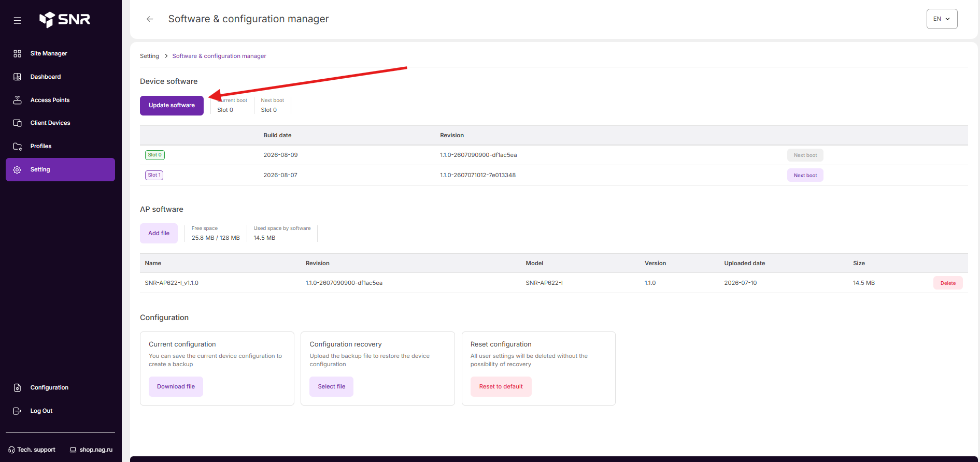Screen dimensions: 980x462
Task: Go back using the arrow icon
Action: tap(150, 19)
